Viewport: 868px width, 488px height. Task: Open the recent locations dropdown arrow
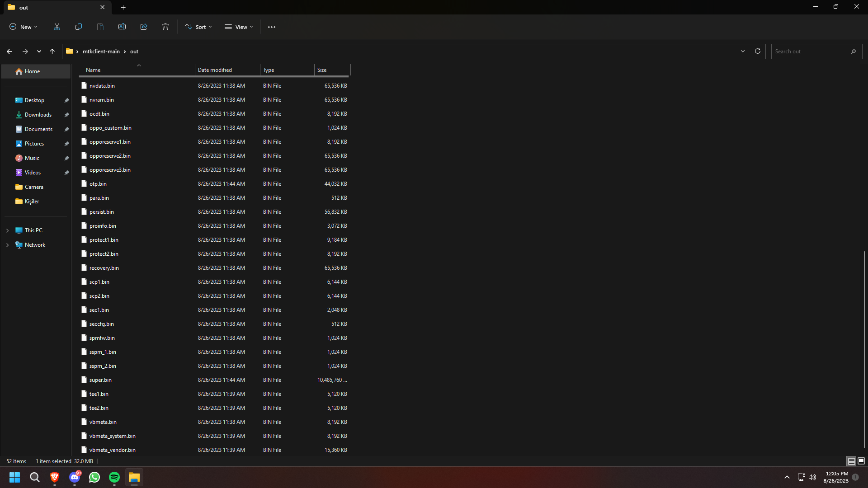tap(39, 52)
